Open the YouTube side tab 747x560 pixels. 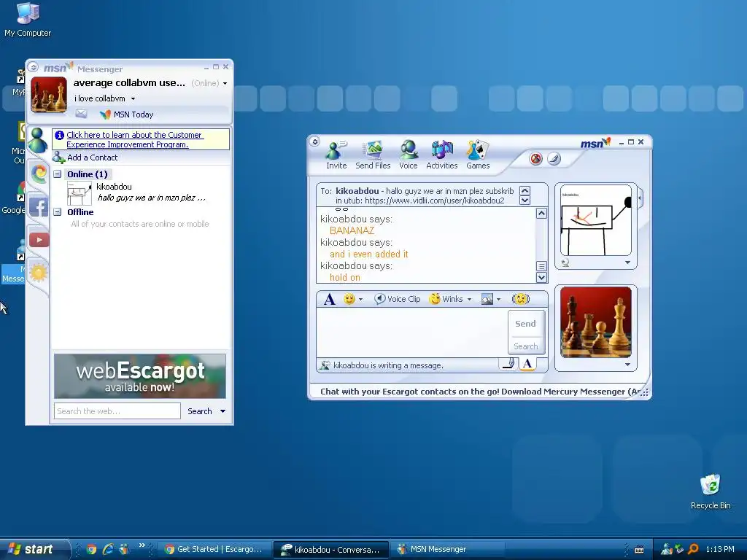(x=39, y=239)
